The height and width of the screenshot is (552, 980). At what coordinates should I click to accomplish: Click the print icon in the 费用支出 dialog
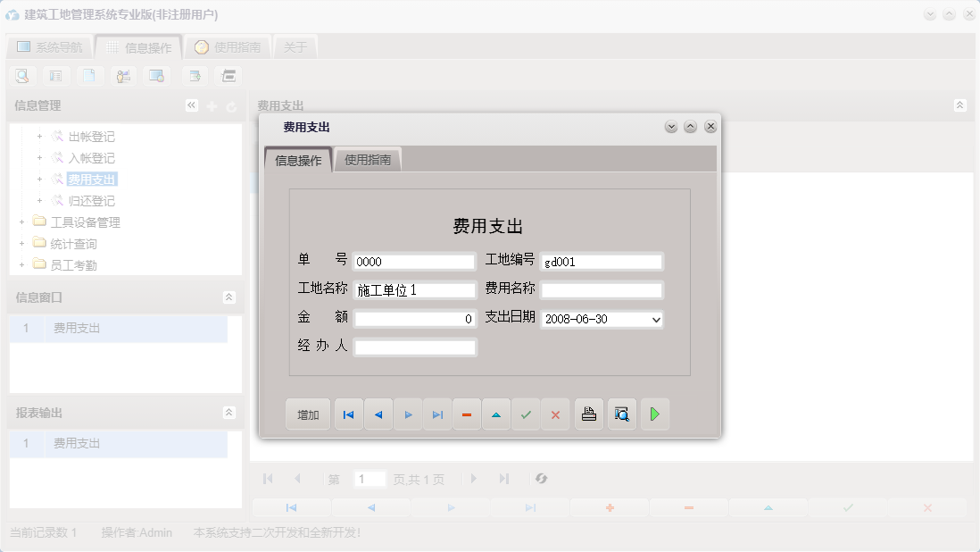pyautogui.click(x=589, y=414)
